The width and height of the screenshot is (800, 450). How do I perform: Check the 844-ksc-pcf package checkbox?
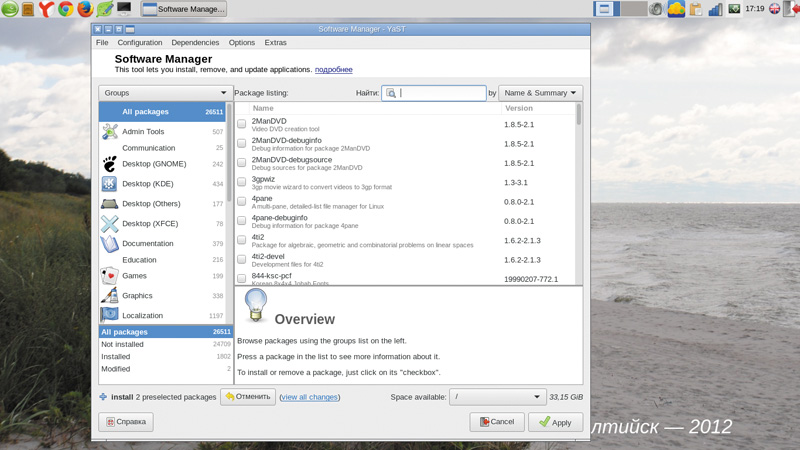tap(241, 279)
